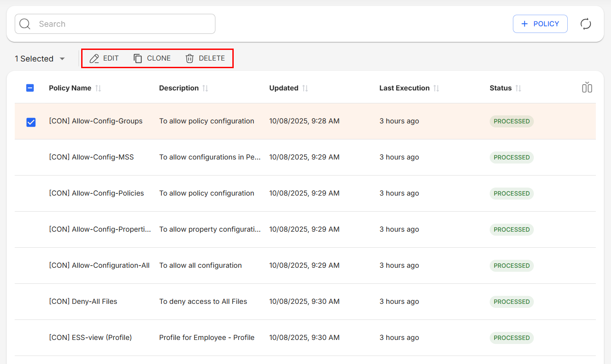Sort by Updated arrows icon
611x364 pixels.
pos(305,88)
